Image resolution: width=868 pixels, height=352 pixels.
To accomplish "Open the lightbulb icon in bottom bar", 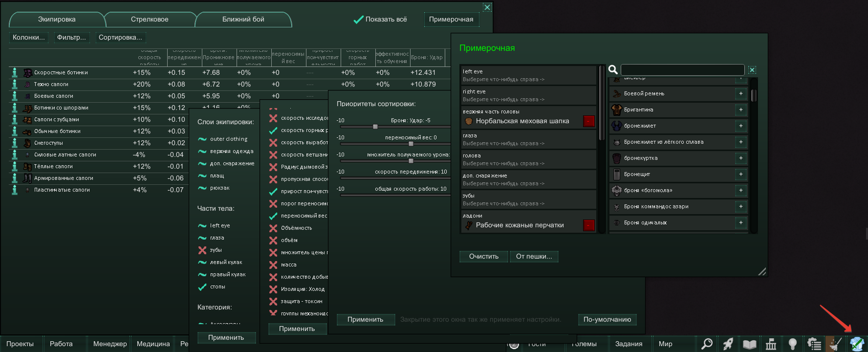I will click(793, 344).
